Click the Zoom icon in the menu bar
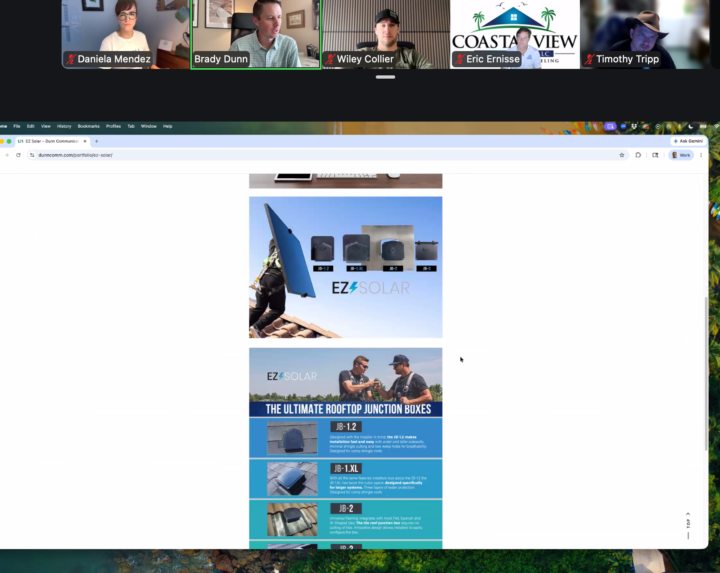Image resolution: width=720 pixels, height=573 pixels. pos(623,126)
